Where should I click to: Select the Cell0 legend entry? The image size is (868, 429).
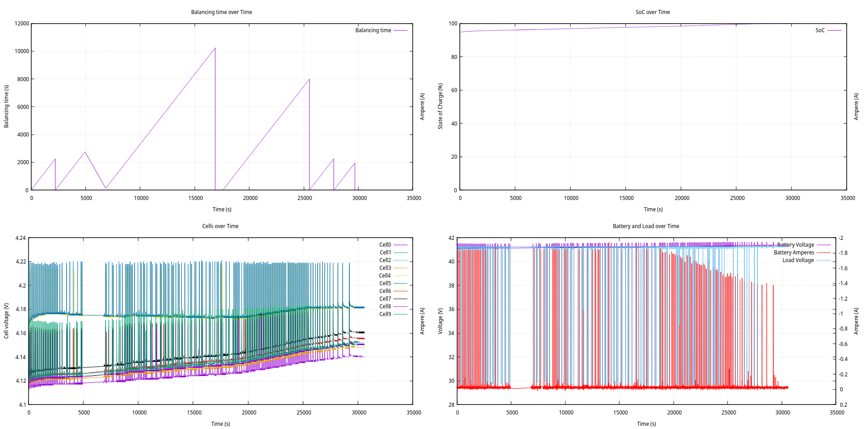[385, 245]
